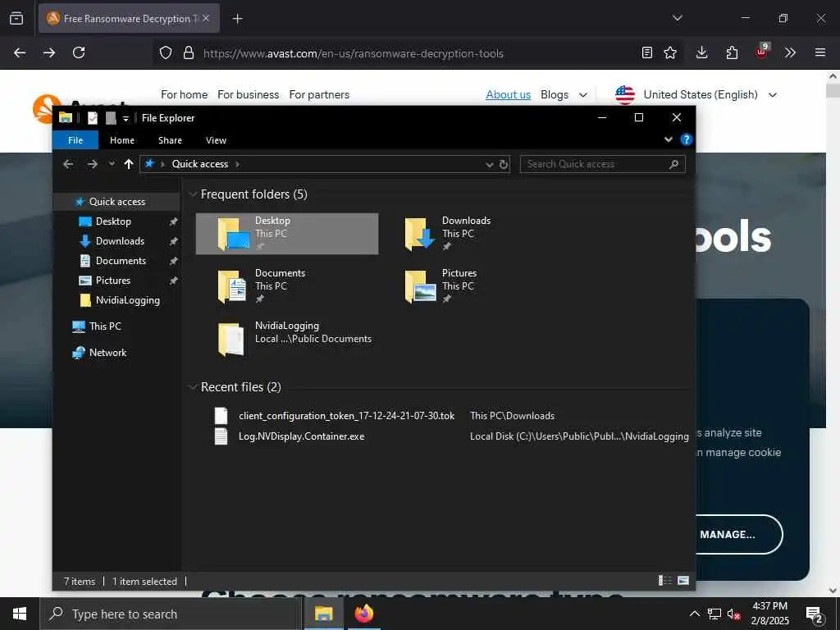
Task: Open the taskbar notification center icon
Action: point(815,614)
